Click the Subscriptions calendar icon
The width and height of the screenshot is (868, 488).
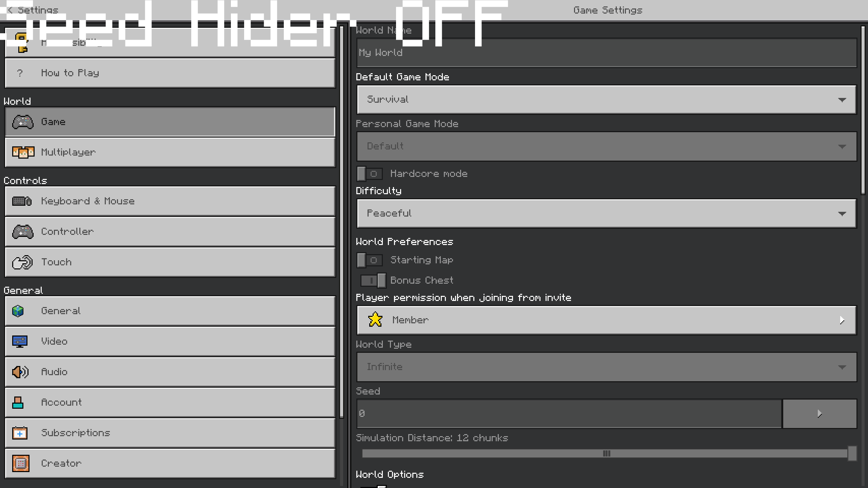20,433
